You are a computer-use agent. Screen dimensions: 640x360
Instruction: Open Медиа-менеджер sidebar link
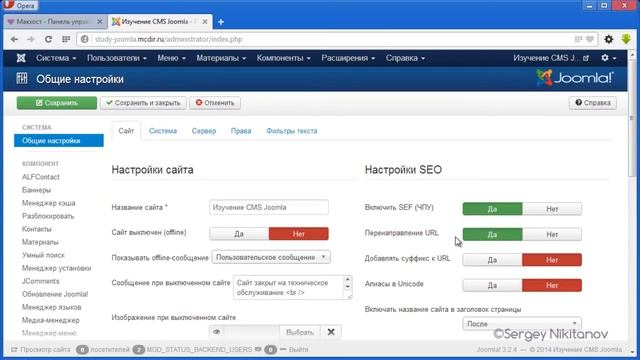click(x=51, y=320)
